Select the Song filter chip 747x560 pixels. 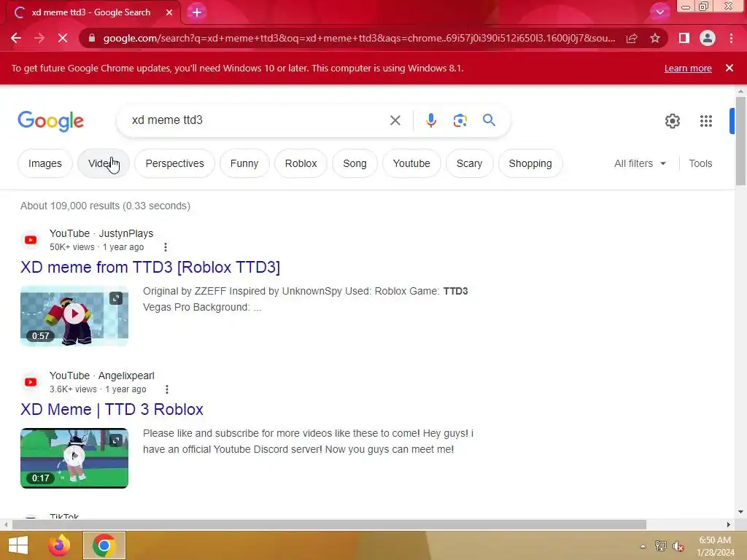point(355,163)
